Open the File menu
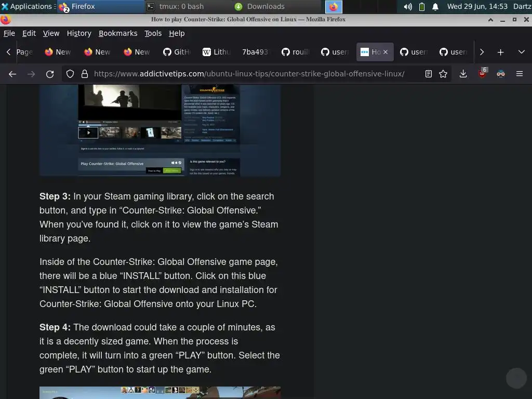 coord(9,33)
